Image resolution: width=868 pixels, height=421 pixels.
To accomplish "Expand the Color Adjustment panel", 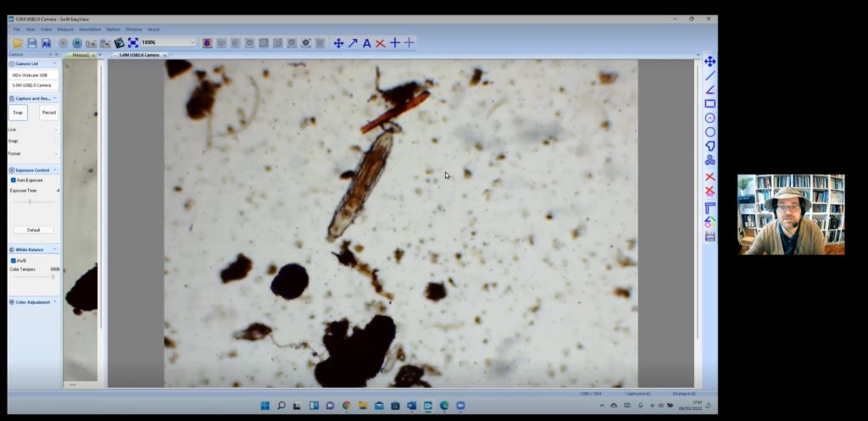I will click(34, 302).
